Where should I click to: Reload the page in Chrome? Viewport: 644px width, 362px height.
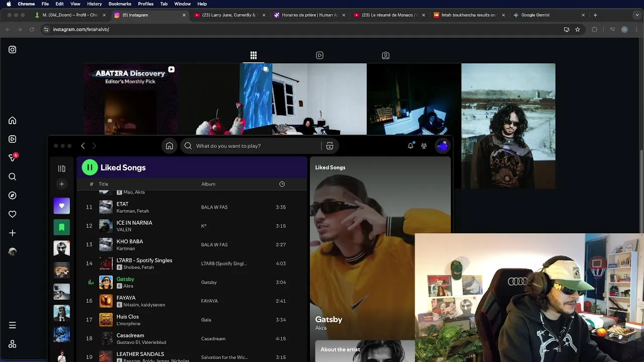(32, 30)
